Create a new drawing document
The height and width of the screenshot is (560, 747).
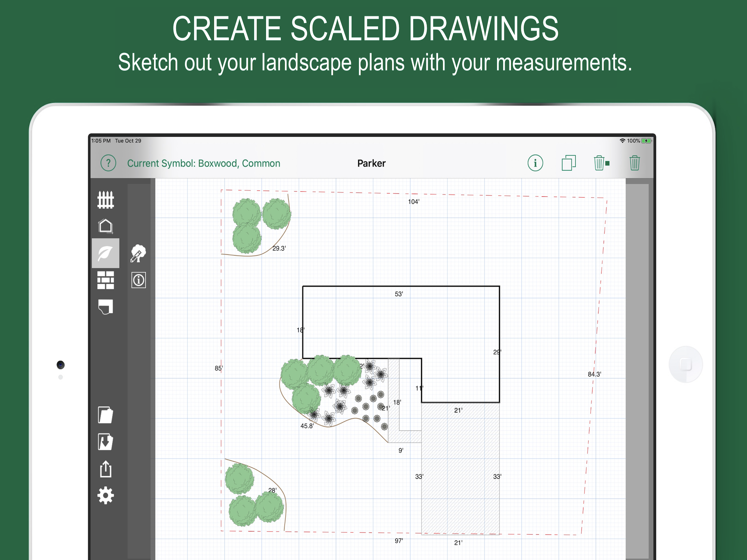[x=105, y=415]
